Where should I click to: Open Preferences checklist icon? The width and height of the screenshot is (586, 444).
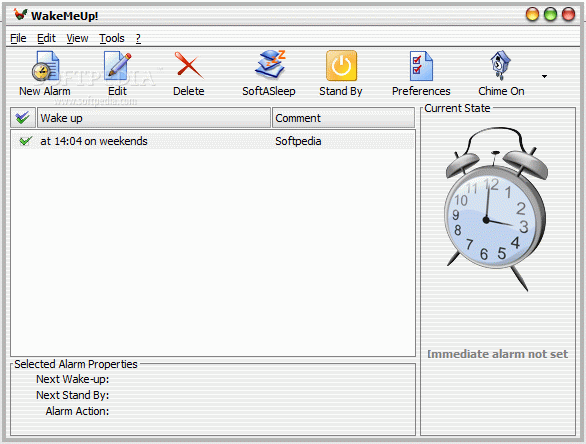point(421,66)
